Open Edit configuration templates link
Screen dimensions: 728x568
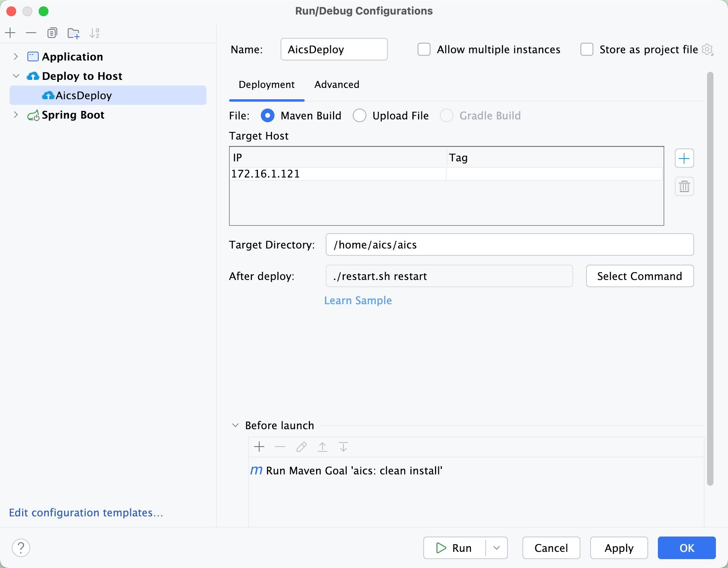pos(86,513)
